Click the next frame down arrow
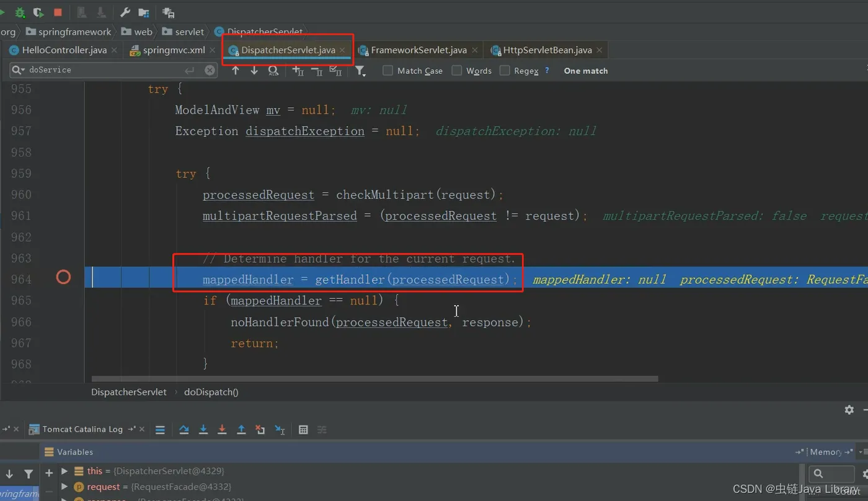 9,474
